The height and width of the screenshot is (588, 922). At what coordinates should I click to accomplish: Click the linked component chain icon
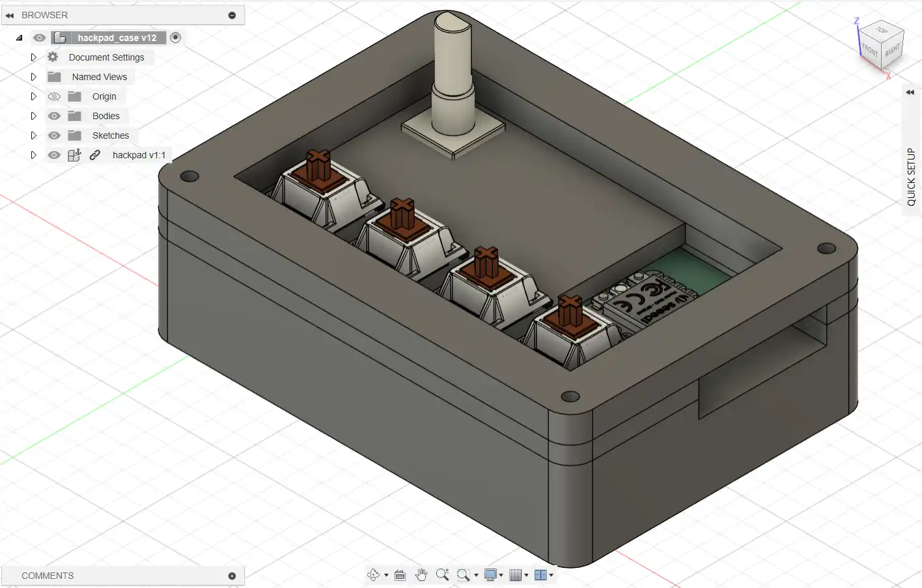[x=95, y=155]
